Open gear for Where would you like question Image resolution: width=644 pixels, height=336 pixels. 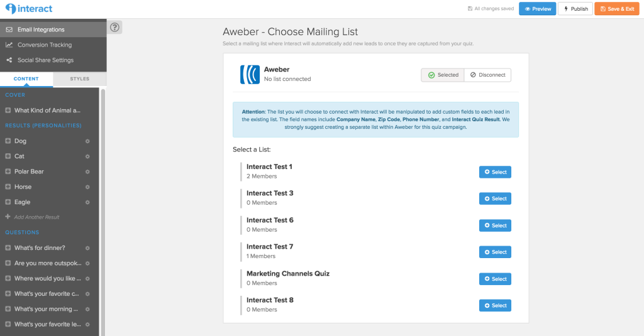click(87, 279)
